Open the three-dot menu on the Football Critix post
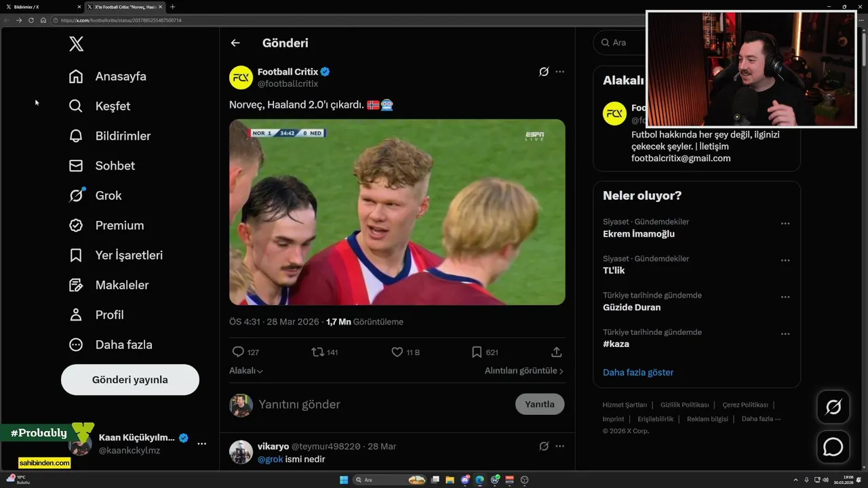Image resolution: width=868 pixels, height=488 pixels. point(559,71)
